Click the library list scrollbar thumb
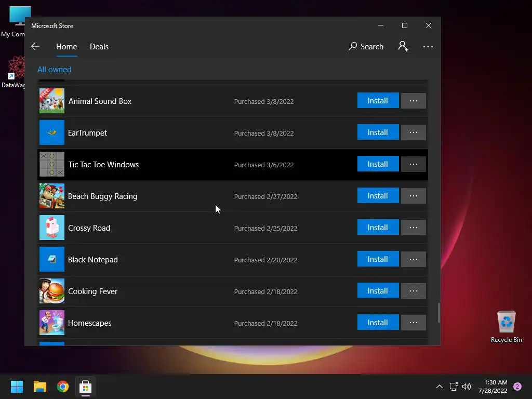 438,313
